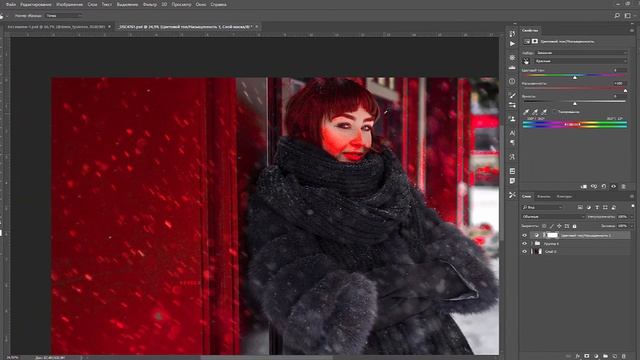The height and width of the screenshot is (360, 640).
Task: Filter layers by smart objects icon
Action: (613, 207)
